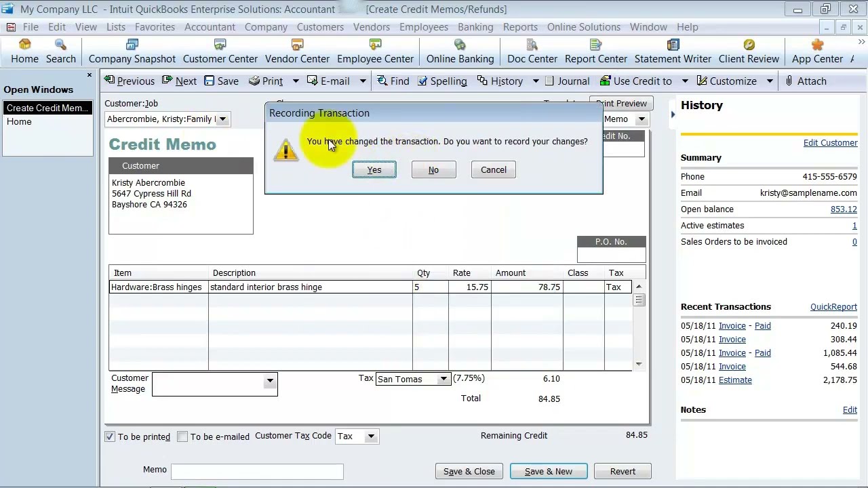Image resolution: width=868 pixels, height=488 pixels.
Task: Open the Customer Center icon
Action: point(220,45)
